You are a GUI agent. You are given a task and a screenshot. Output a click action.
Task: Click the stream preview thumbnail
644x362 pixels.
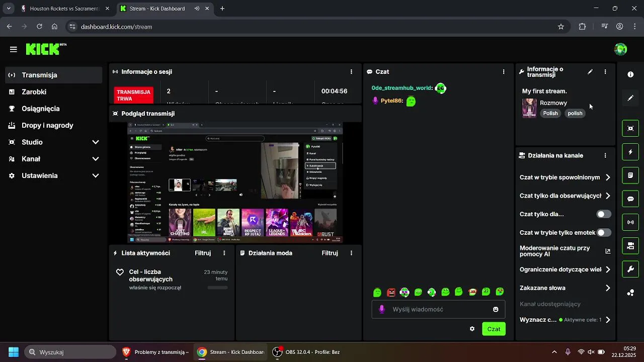(x=235, y=183)
